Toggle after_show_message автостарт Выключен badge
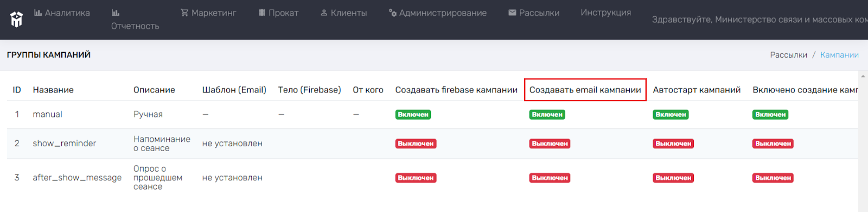Screen dimensions: 868x212 [x=673, y=178]
